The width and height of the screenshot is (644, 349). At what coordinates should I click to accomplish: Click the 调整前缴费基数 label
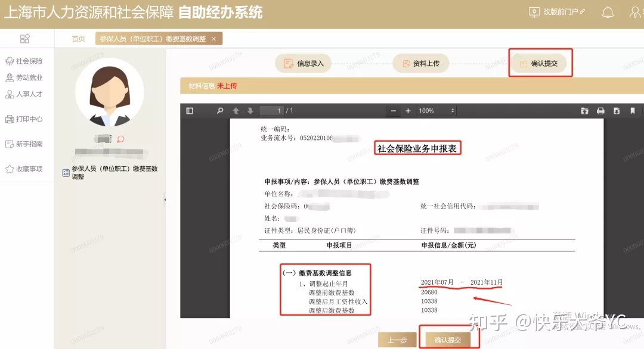coord(332,292)
